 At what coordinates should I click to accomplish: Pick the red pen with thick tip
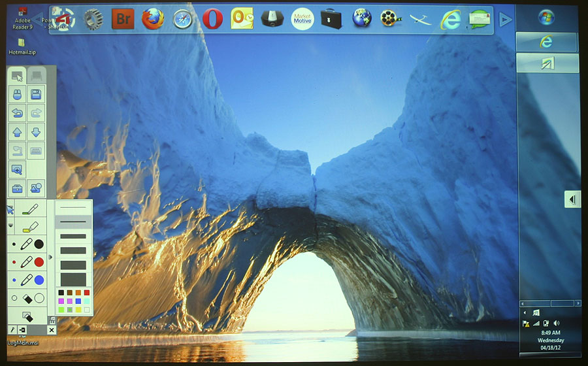[x=39, y=262]
